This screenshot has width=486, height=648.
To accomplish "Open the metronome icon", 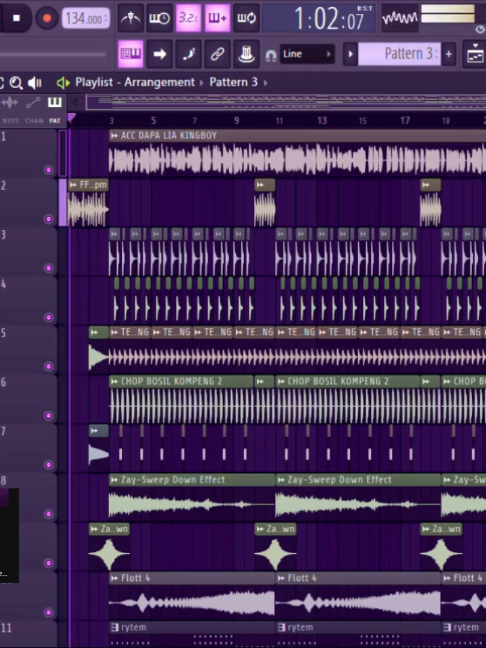I will pos(131,18).
